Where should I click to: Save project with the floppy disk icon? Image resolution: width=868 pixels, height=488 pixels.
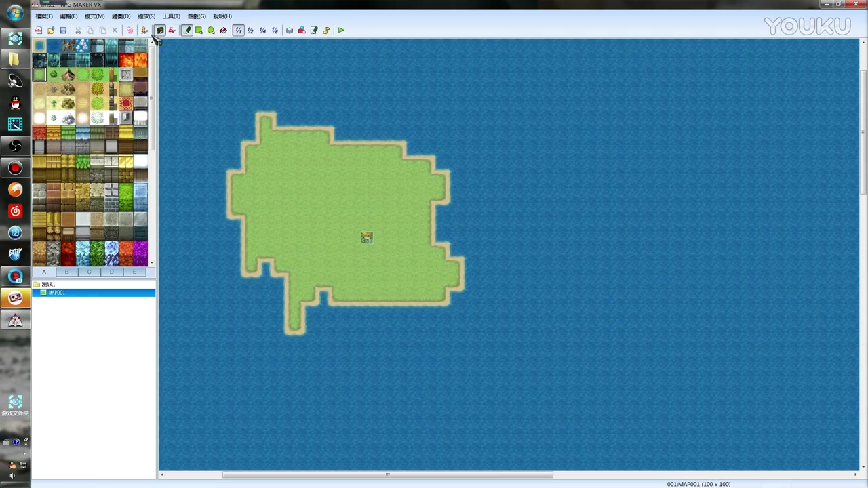tap(63, 30)
